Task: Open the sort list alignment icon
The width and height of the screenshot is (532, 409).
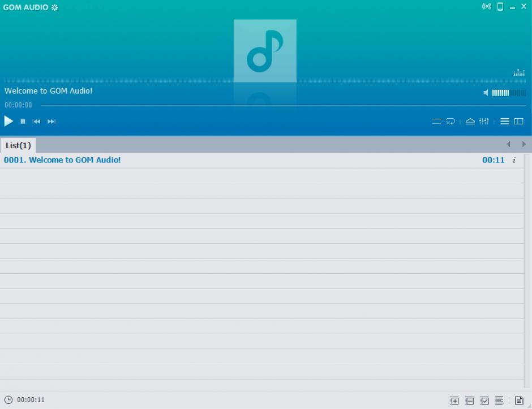Action: coord(499,401)
